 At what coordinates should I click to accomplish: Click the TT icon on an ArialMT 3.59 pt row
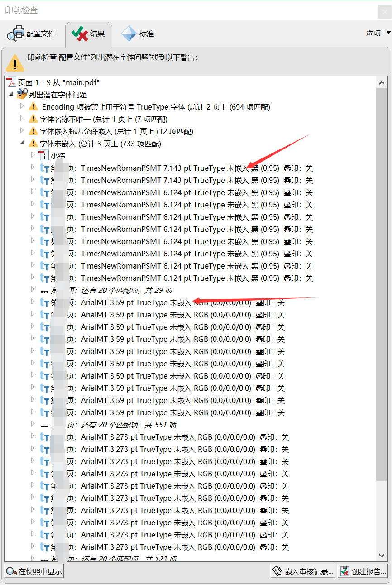point(44,302)
